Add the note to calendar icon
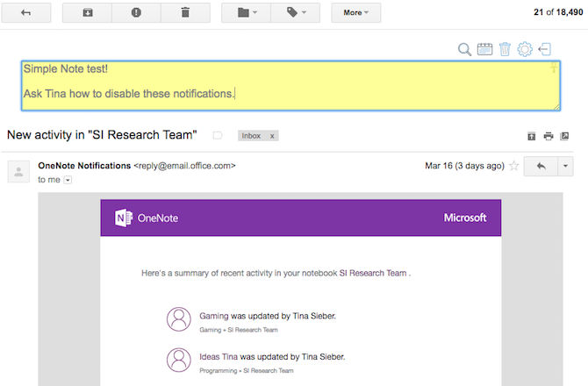Image resolution: width=588 pixels, height=386 pixels. tap(484, 49)
